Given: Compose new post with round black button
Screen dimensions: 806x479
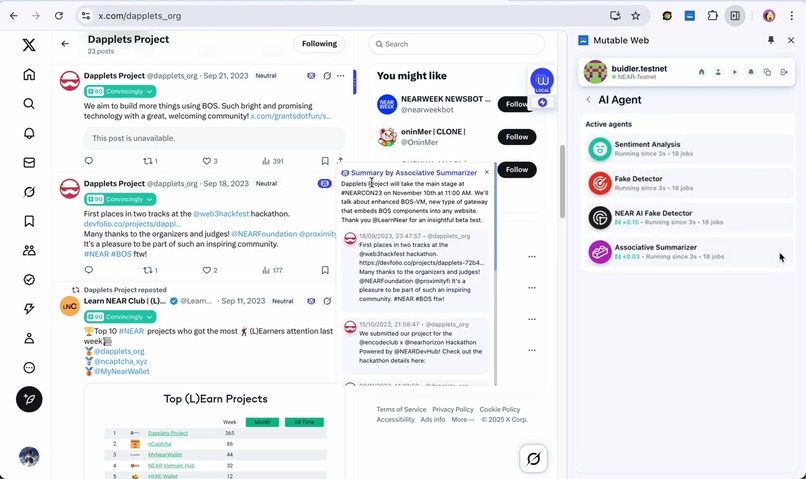Looking at the screenshot, I should 29,399.
